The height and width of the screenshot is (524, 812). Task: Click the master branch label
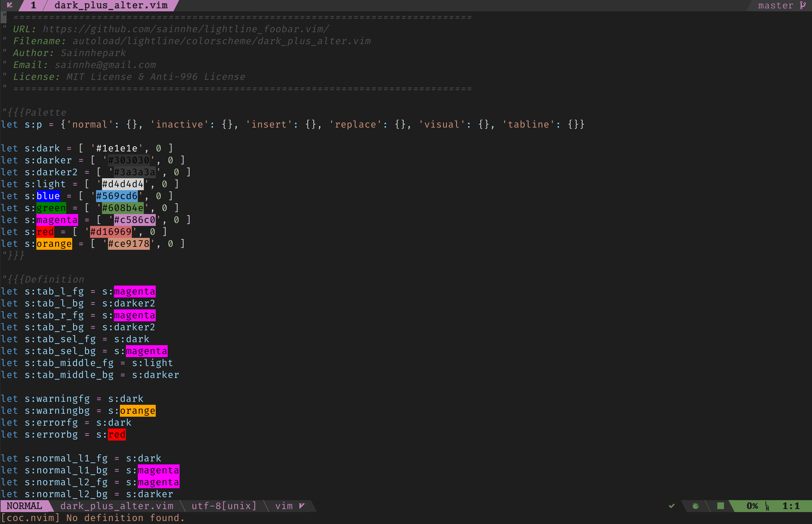[x=776, y=5]
